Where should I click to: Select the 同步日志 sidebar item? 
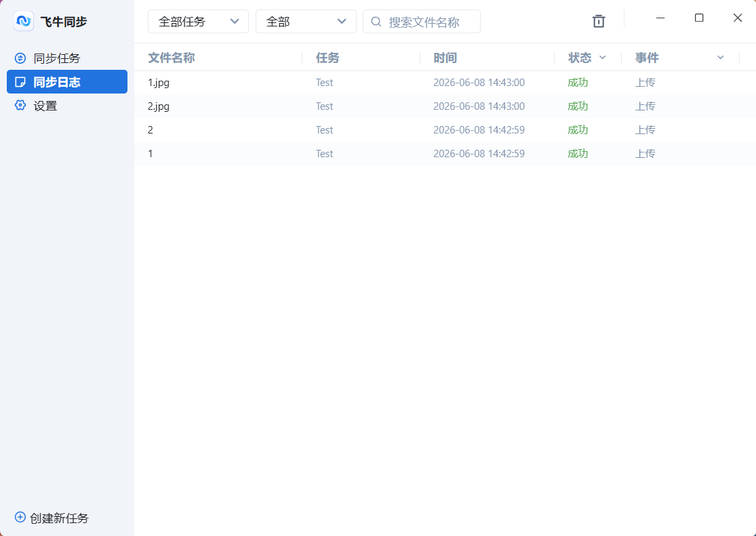tap(67, 82)
